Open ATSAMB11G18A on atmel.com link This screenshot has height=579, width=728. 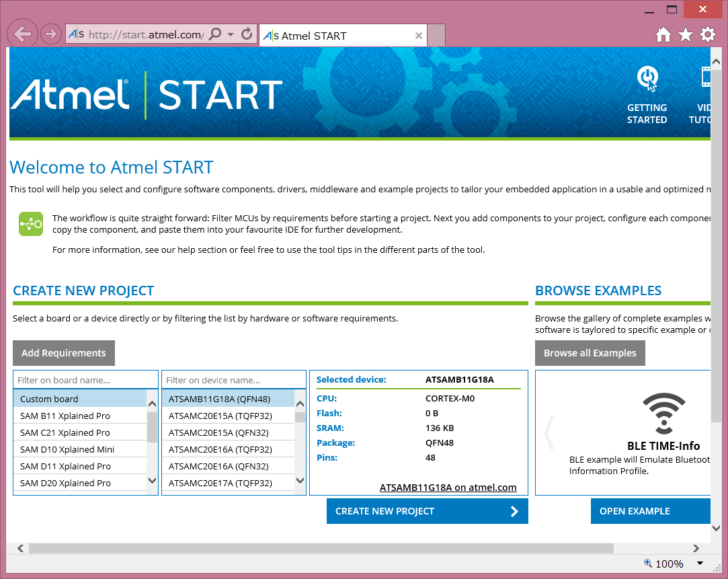pyautogui.click(x=448, y=487)
